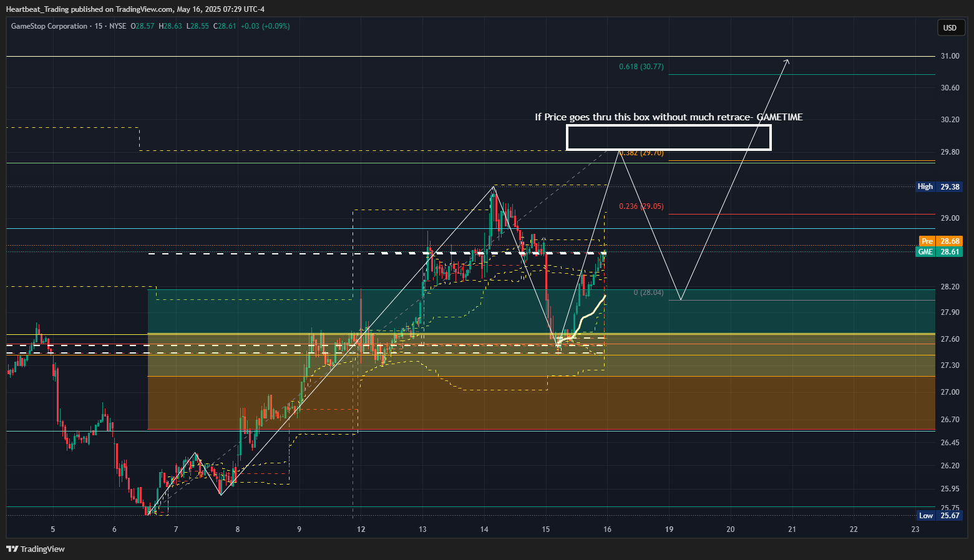Click date 14 on the time axis

pos(484,529)
